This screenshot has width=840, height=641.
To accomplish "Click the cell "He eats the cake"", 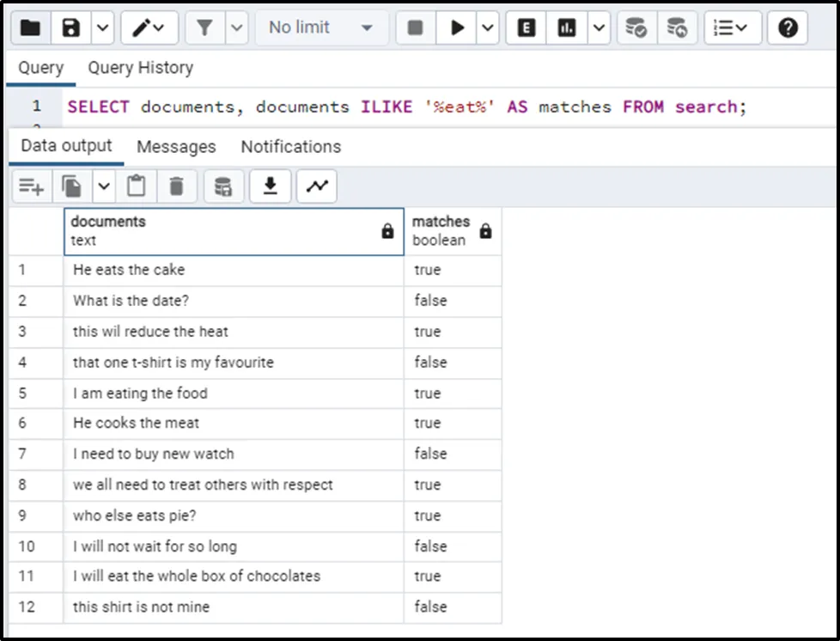I will 129,270.
